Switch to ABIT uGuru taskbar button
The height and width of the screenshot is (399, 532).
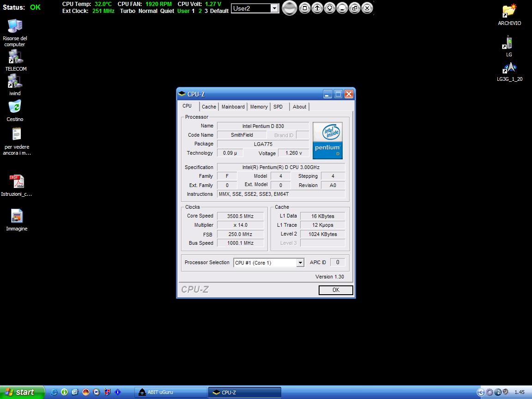(x=171, y=392)
